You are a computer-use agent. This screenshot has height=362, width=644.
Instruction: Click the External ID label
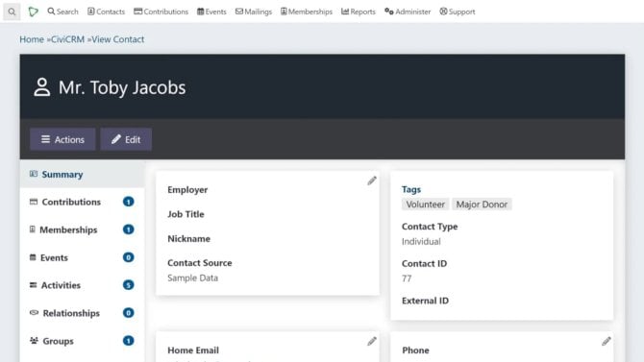coord(425,301)
